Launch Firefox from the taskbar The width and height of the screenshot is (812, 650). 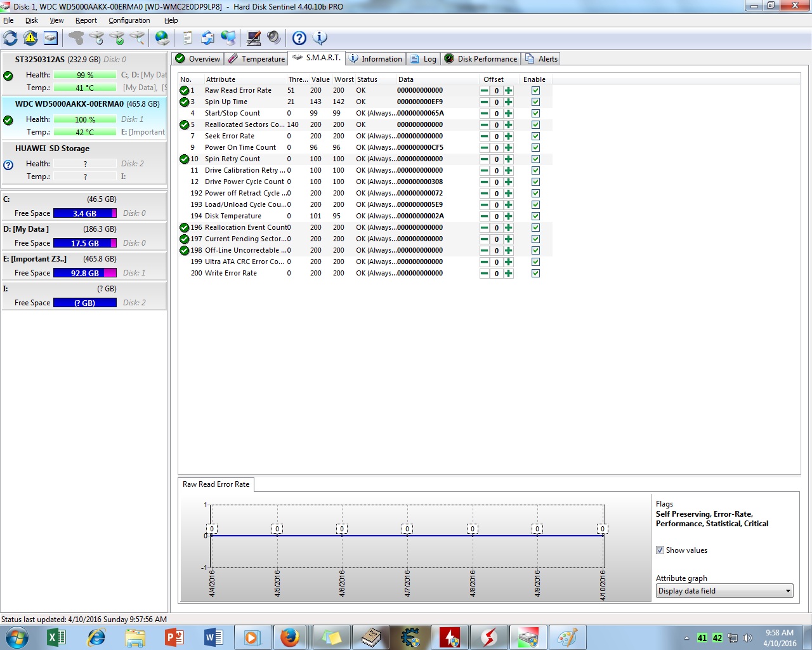[290, 637]
